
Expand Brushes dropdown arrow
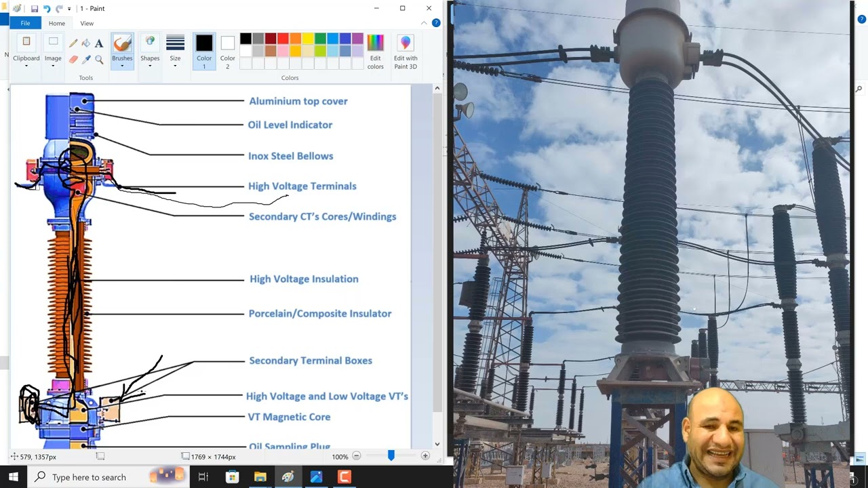[122, 66]
